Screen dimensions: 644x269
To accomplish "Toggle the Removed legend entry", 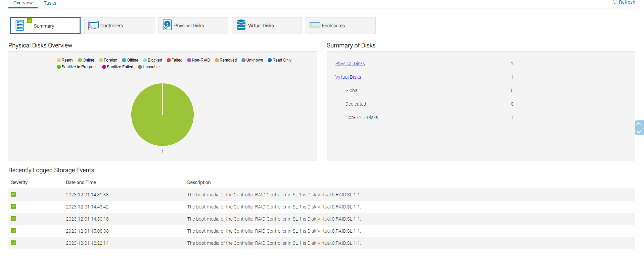I will [226, 60].
